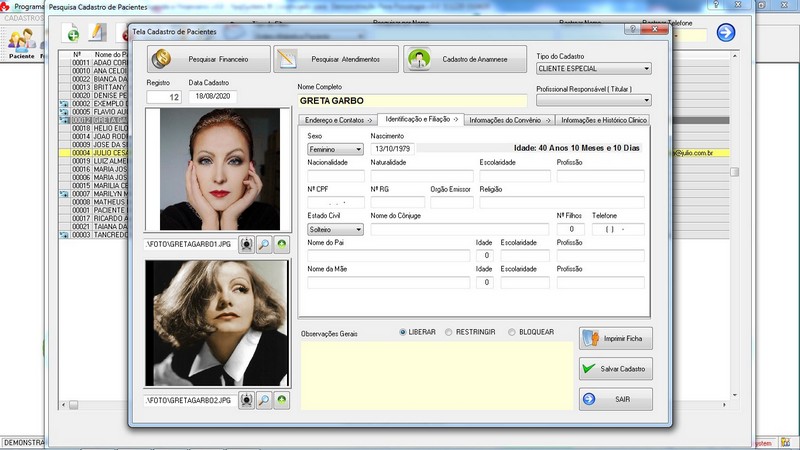Viewport: 800px width, 450px height.
Task: Click green checkmark icon on Salvar Cadastro
Action: point(589,368)
